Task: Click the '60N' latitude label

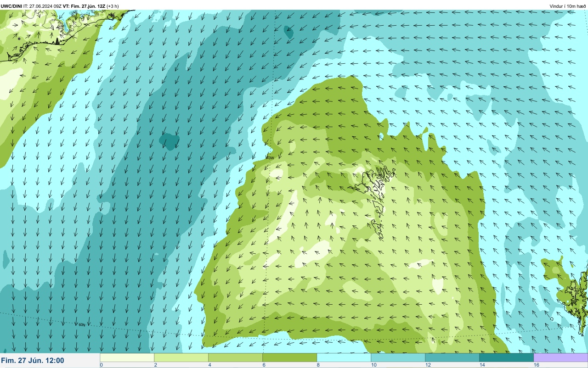Action: pos(82,325)
